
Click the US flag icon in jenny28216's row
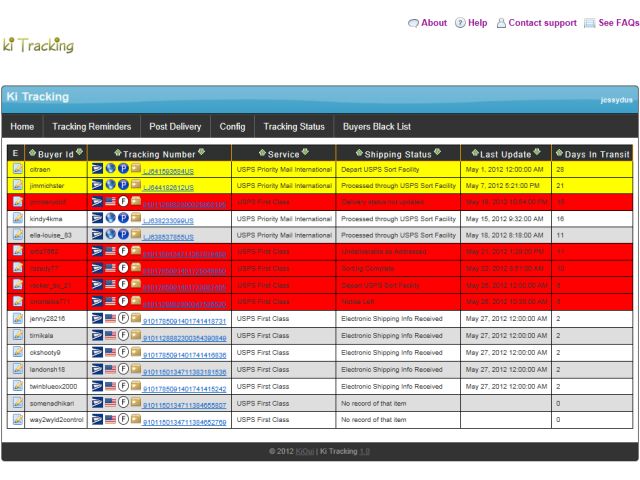pyautogui.click(x=110, y=318)
